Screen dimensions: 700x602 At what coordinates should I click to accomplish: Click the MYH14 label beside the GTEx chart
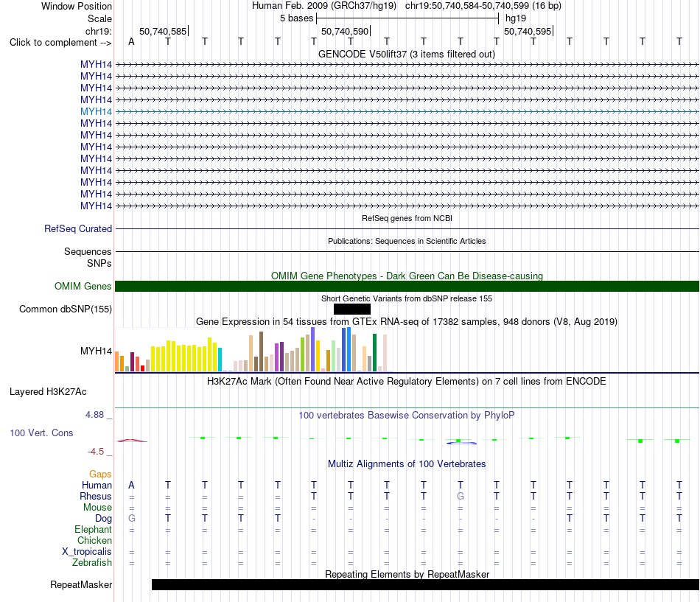point(96,351)
